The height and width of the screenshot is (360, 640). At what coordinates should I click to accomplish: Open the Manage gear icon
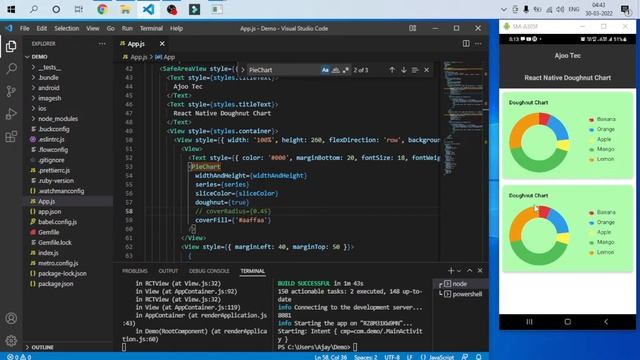point(11,340)
